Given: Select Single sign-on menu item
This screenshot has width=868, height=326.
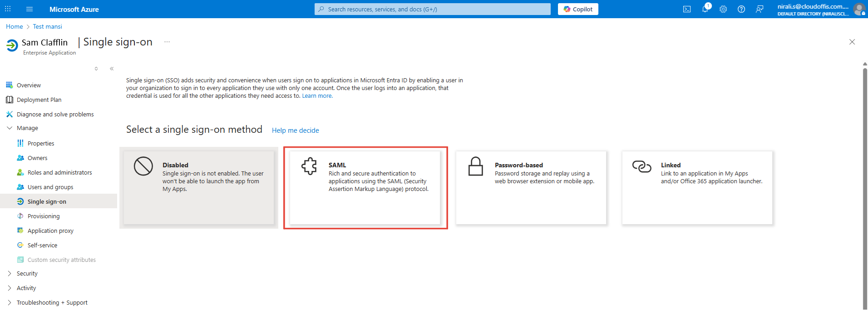Looking at the screenshot, I should pos(59,201).
